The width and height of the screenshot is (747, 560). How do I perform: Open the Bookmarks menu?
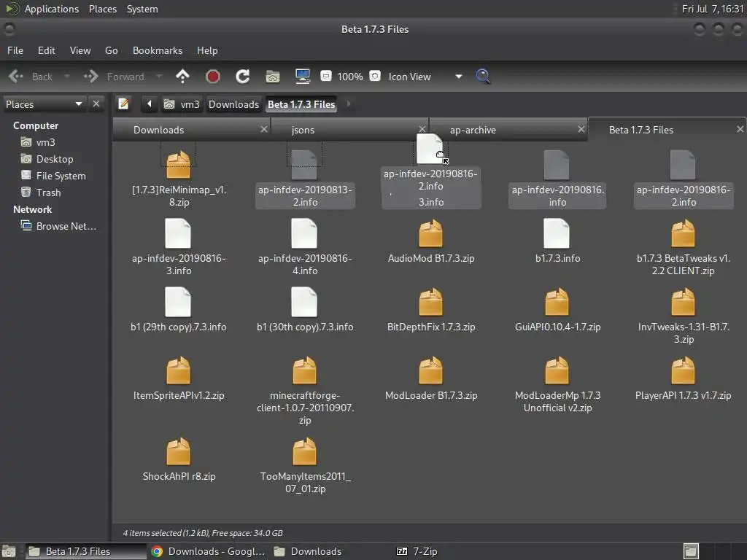coord(158,50)
